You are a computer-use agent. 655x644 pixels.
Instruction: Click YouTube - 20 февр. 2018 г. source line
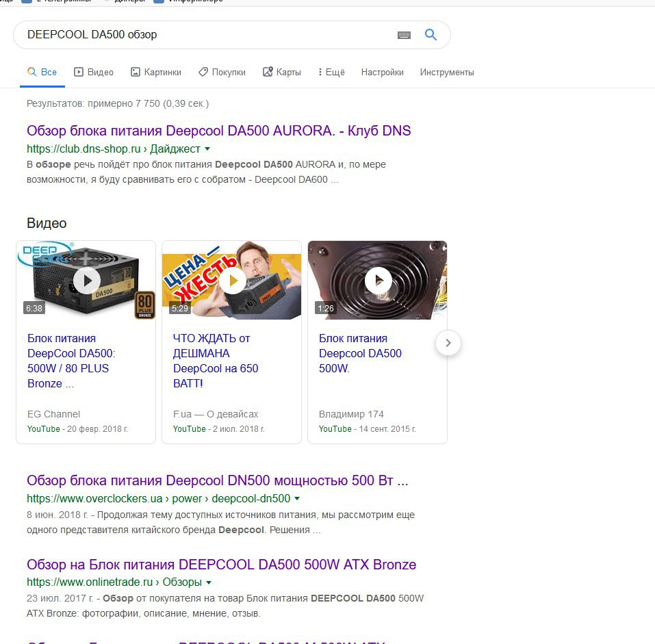(x=77, y=429)
